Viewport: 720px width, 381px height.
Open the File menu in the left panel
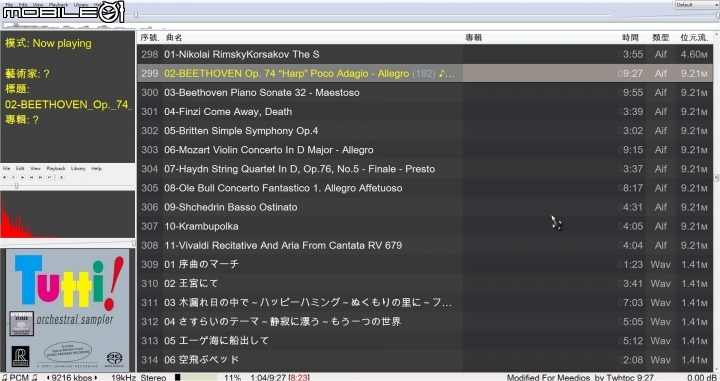point(6,168)
